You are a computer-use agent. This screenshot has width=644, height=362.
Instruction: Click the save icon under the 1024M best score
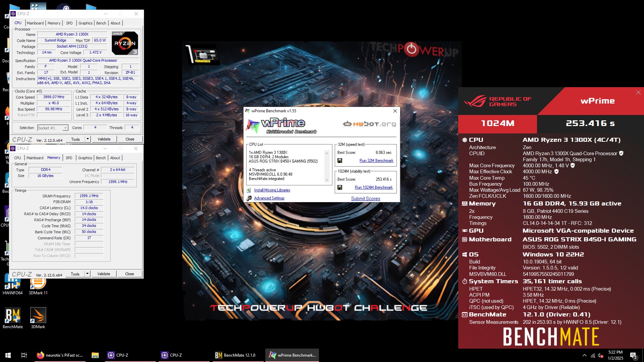pos(340,187)
